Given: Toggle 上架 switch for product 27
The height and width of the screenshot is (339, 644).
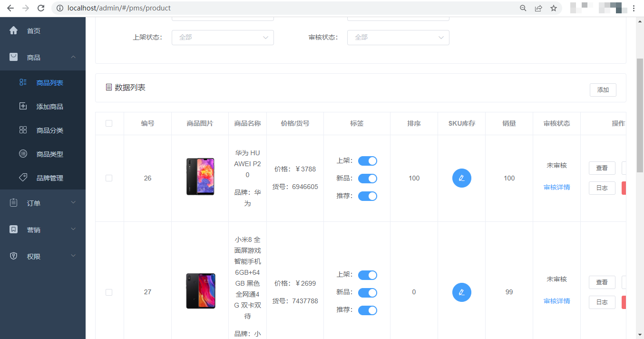Looking at the screenshot, I should click(x=367, y=275).
